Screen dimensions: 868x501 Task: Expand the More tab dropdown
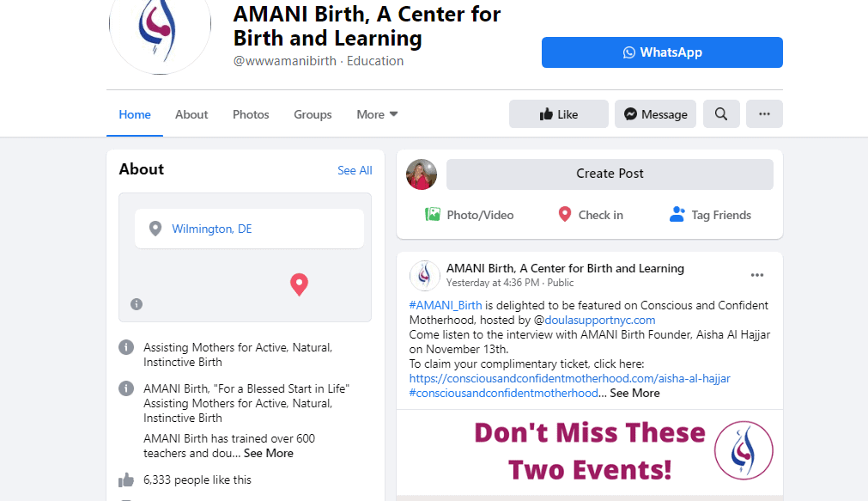click(377, 114)
